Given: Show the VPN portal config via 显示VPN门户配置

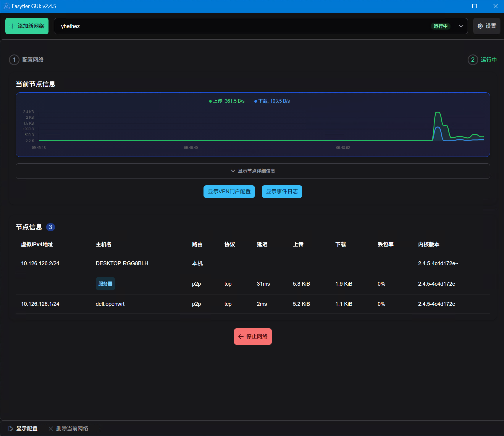Looking at the screenshot, I should [229, 192].
